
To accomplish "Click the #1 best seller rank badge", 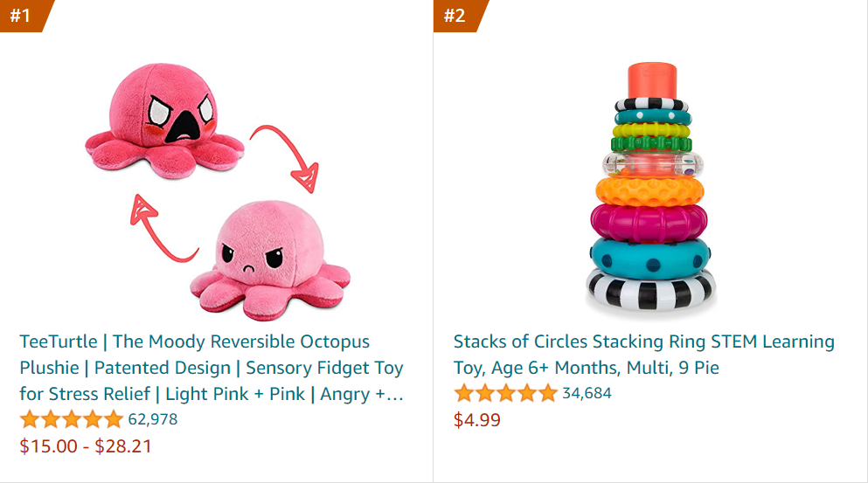I will tap(22, 15).
